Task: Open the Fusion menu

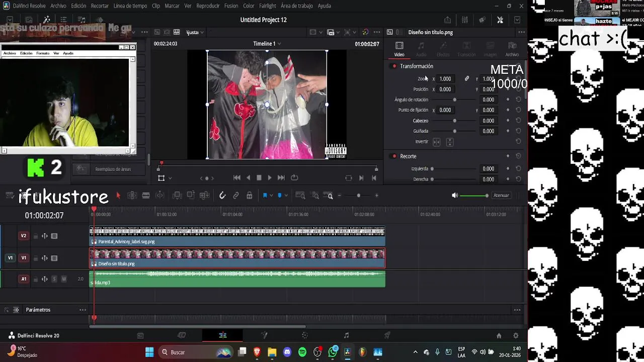Action: pos(231,6)
